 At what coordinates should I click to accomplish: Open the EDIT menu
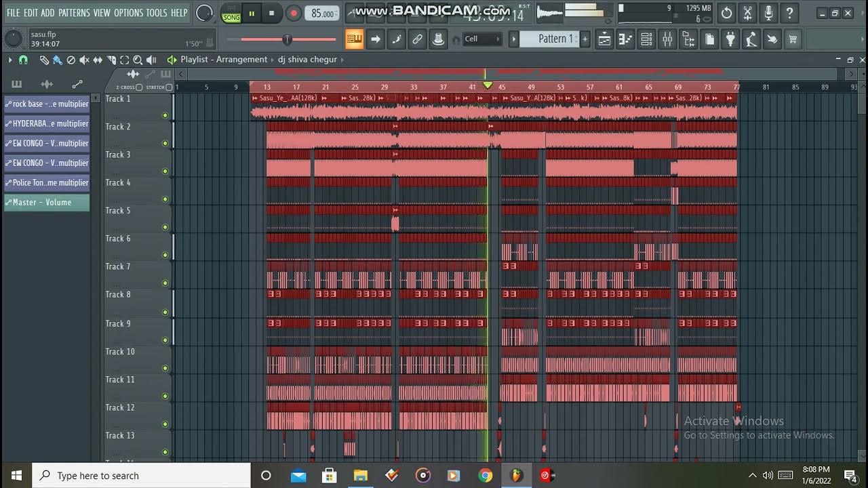(31, 13)
